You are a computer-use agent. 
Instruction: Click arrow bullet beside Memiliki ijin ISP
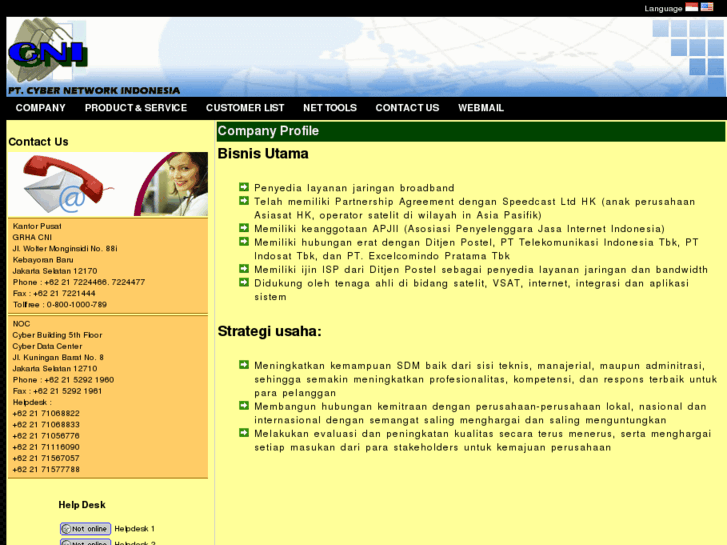click(x=244, y=269)
